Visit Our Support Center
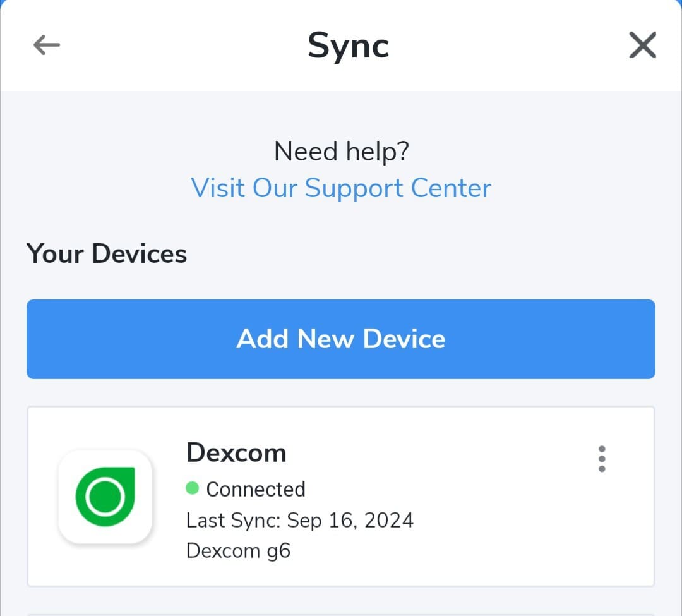The height and width of the screenshot is (616, 682). [340, 188]
